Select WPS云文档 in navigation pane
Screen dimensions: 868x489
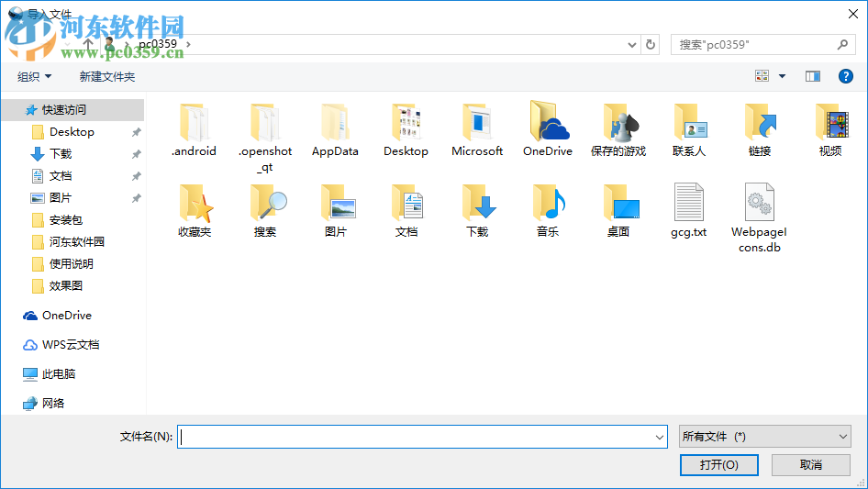pos(72,344)
